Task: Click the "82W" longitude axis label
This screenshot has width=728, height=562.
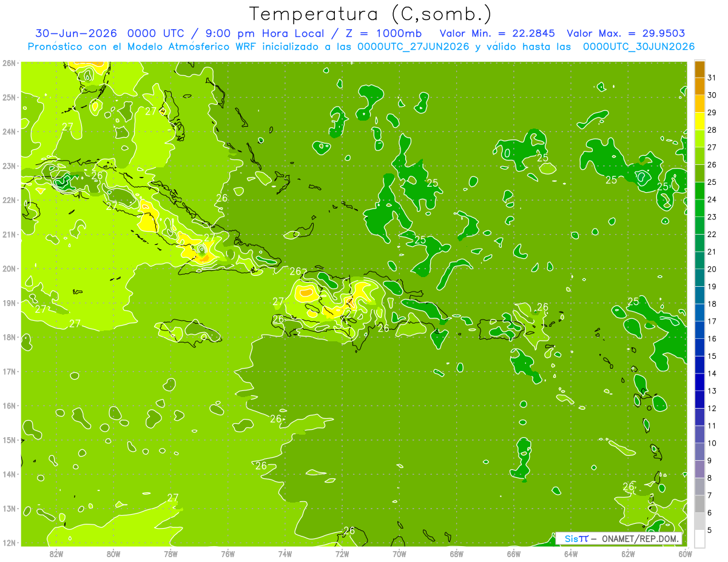Action: (56, 554)
